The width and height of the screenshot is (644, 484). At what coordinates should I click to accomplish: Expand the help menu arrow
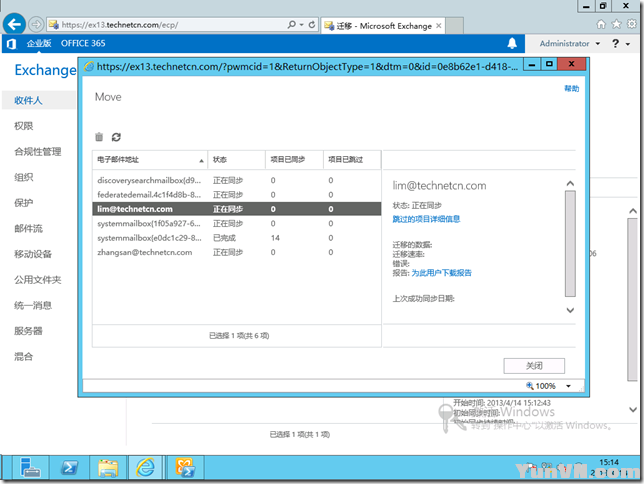[628, 44]
